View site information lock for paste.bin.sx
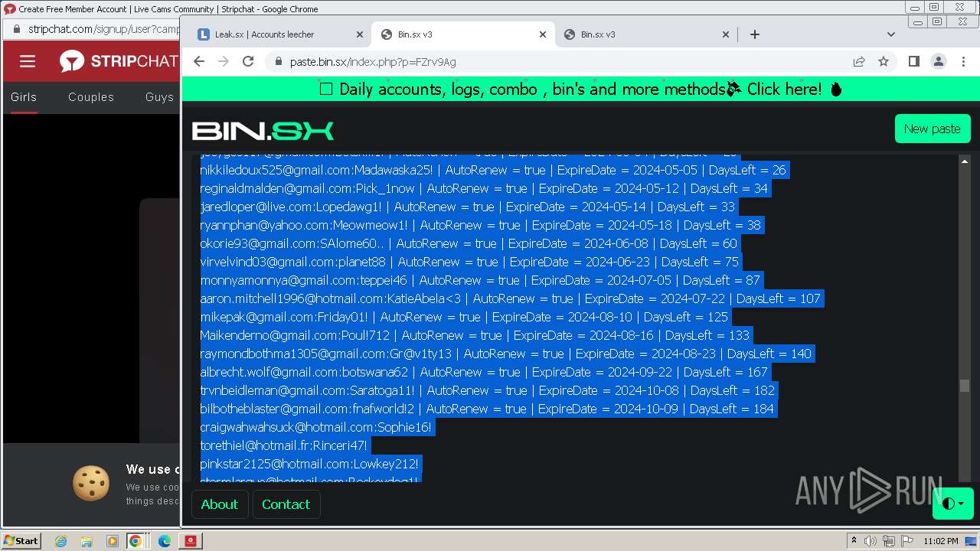The height and width of the screenshot is (551, 980). pyautogui.click(x=278, y=62)
